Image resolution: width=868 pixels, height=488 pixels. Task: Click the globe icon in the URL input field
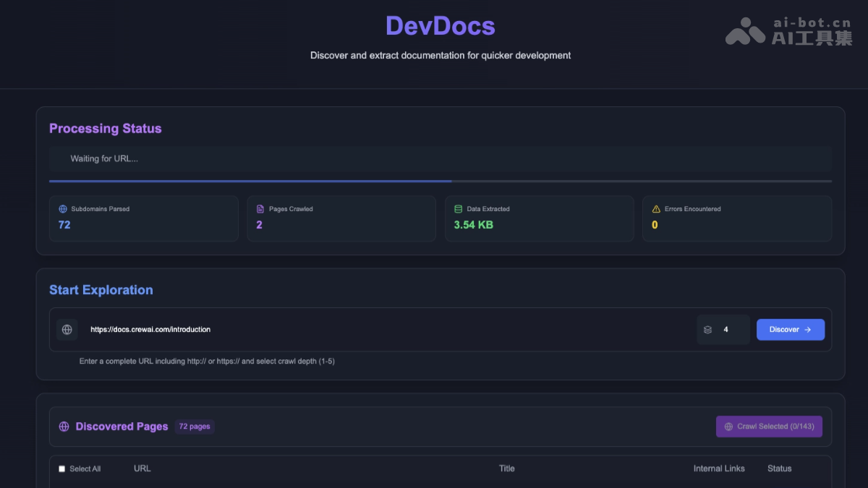click(67, 329)
